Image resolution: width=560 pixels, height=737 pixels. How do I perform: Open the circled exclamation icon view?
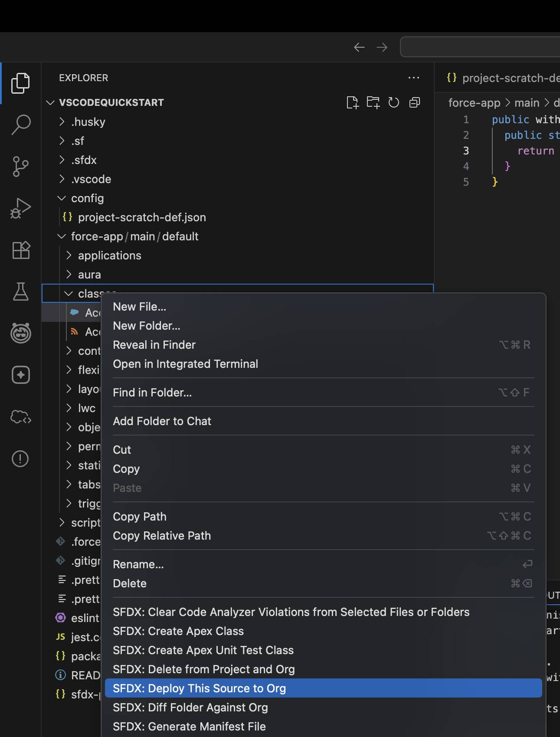[20, 459]
